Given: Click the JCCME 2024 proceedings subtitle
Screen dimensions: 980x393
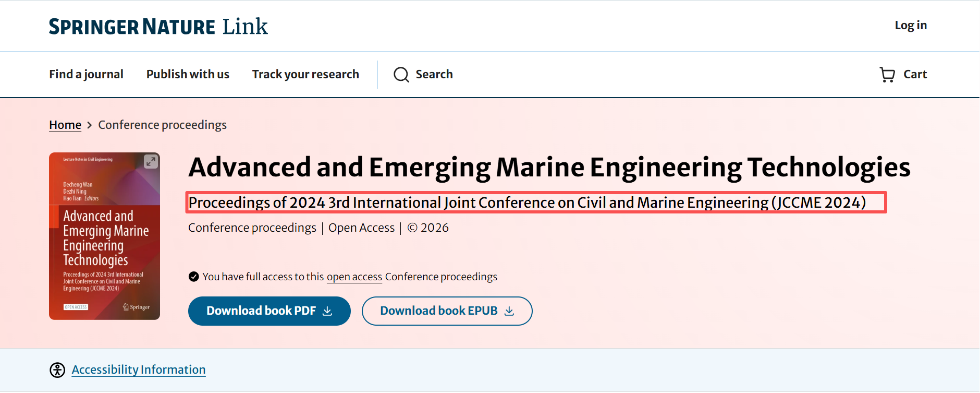Looking at the screenshot, I should pos(526,203).
